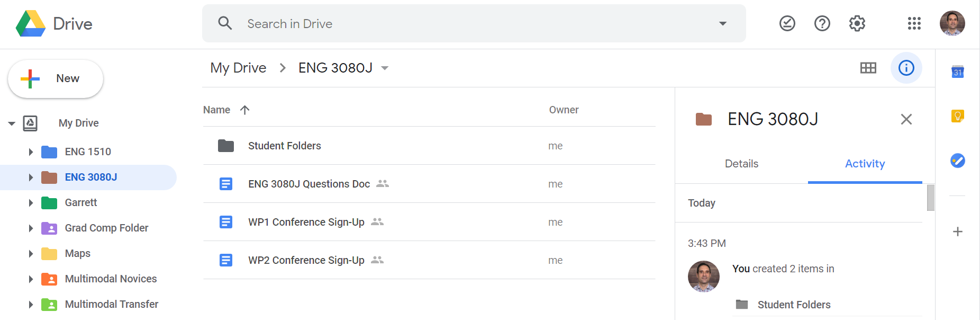Expand the ENG 1510 folder tree
The height and width of the screenshot is (320, 980).
pyautogui.click(x=31, y=152)
